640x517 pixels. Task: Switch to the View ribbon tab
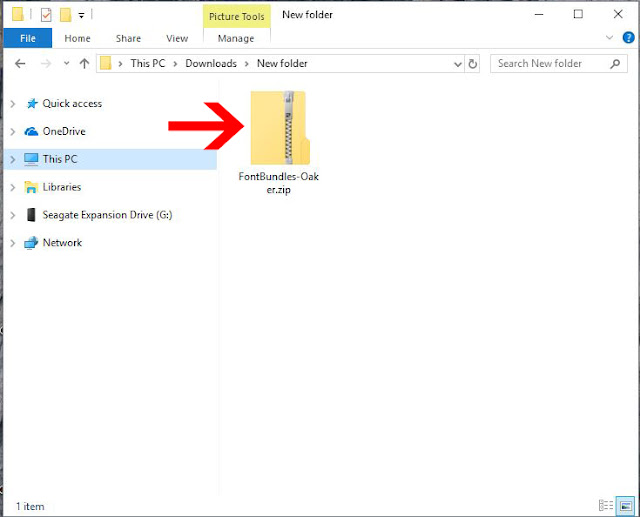coord(177,38)
